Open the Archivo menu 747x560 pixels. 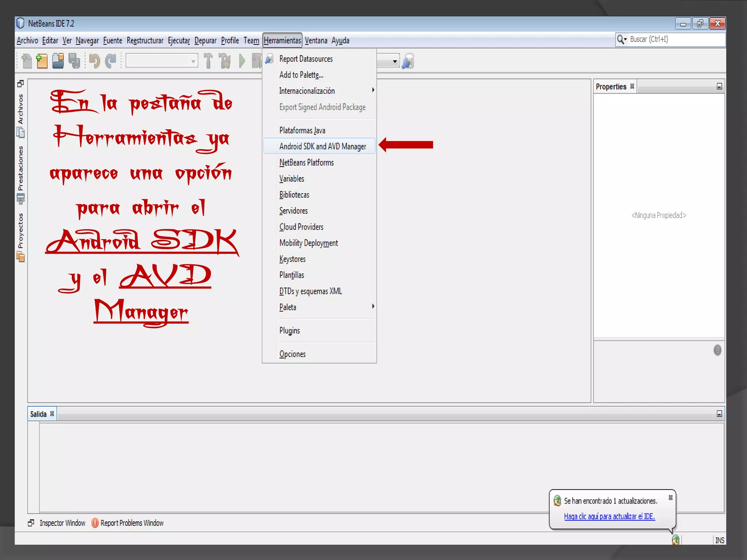click(x=27, y=40)
